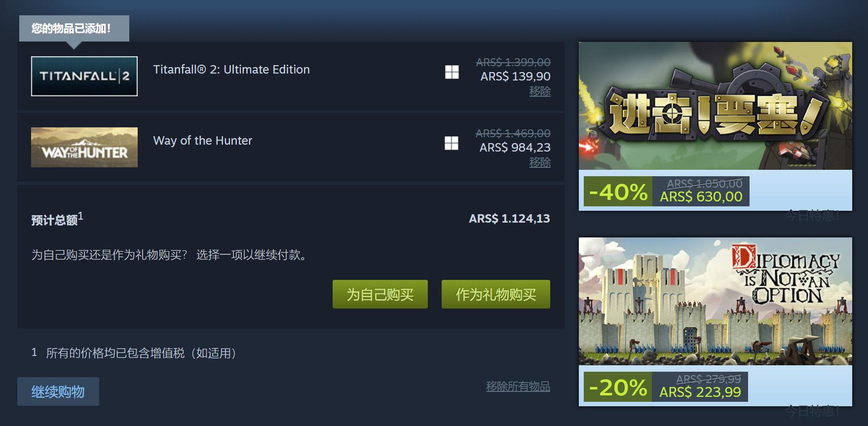Remove Titanfall 2 via 移除 link

tap(540, 91)
